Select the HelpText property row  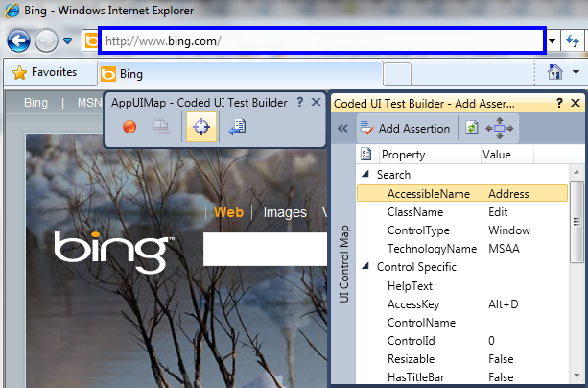[x=462, y=286]
